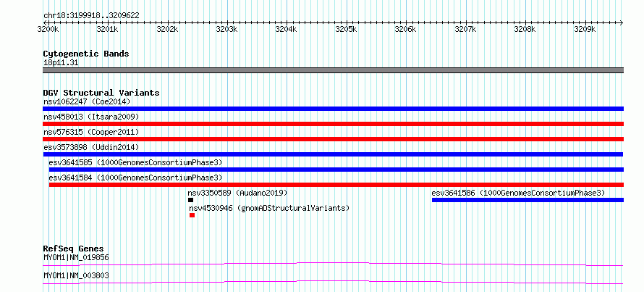Select the esv3641586 short blue variant bar
Viewport: 644px width, 292px height.
(528, 200)
